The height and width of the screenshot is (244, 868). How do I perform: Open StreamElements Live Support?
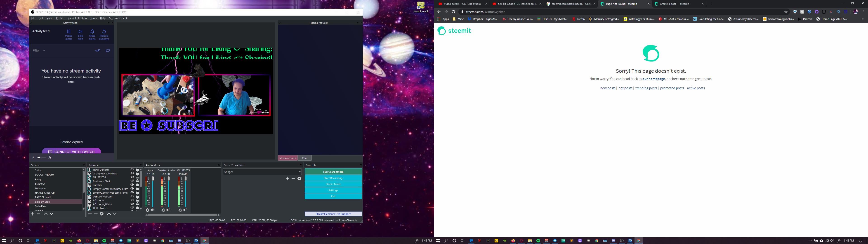[333, 214]
